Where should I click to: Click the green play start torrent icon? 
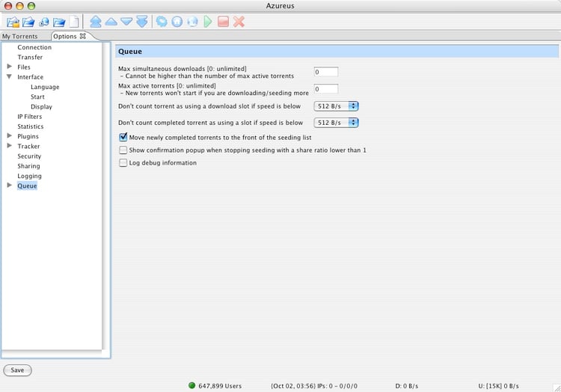(208, 22)
